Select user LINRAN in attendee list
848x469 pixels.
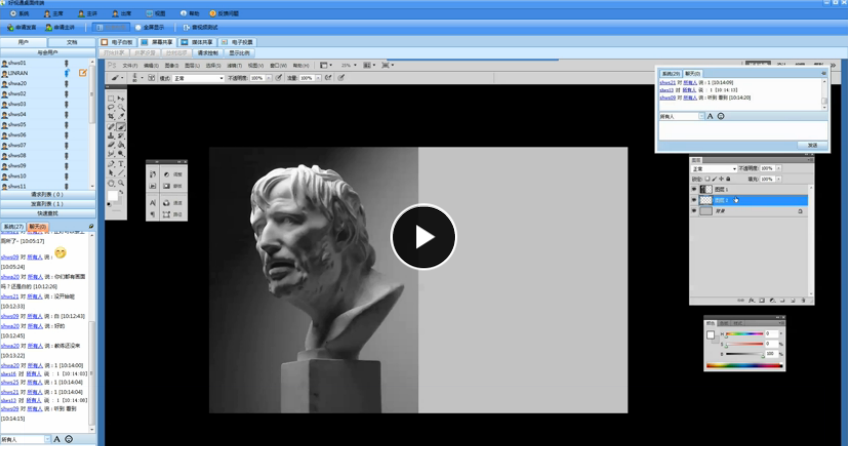pos(18,73)
